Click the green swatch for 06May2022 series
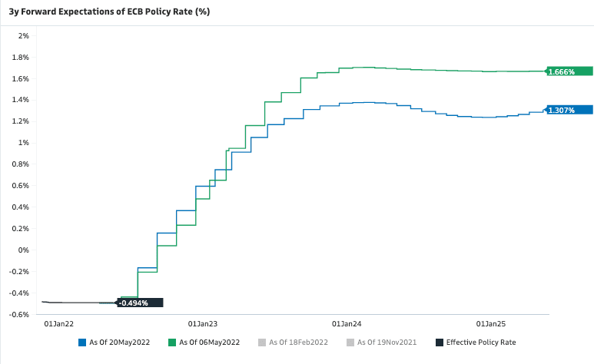 click(172, 342)
